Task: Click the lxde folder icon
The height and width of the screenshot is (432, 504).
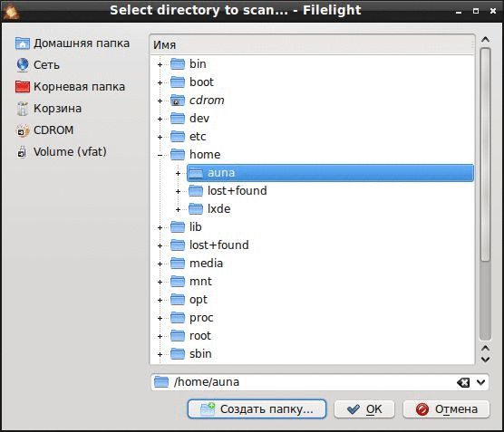Action: click(x=196, y=209)
